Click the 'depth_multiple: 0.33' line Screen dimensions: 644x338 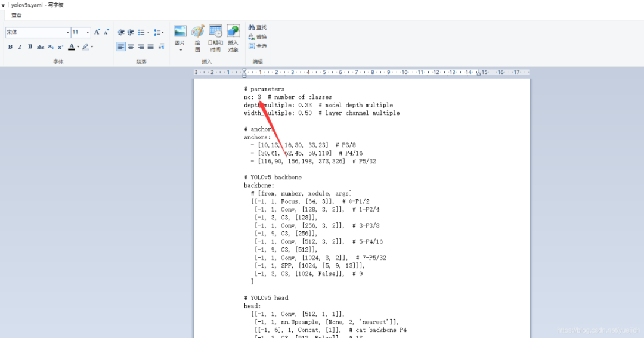[318, 105]
